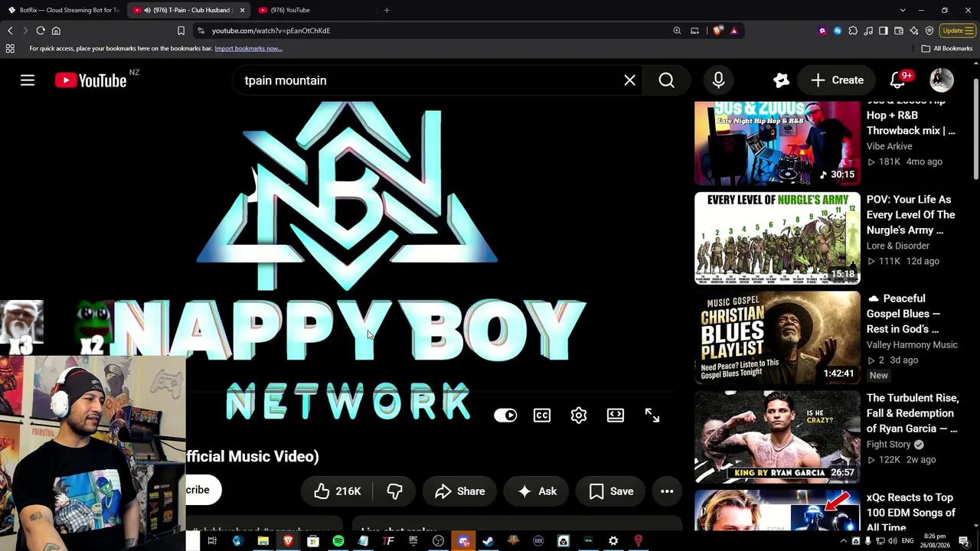Screen dimensions: 980x551
Task: Open the All Bookmarks folder
Action: click(947, 48)
